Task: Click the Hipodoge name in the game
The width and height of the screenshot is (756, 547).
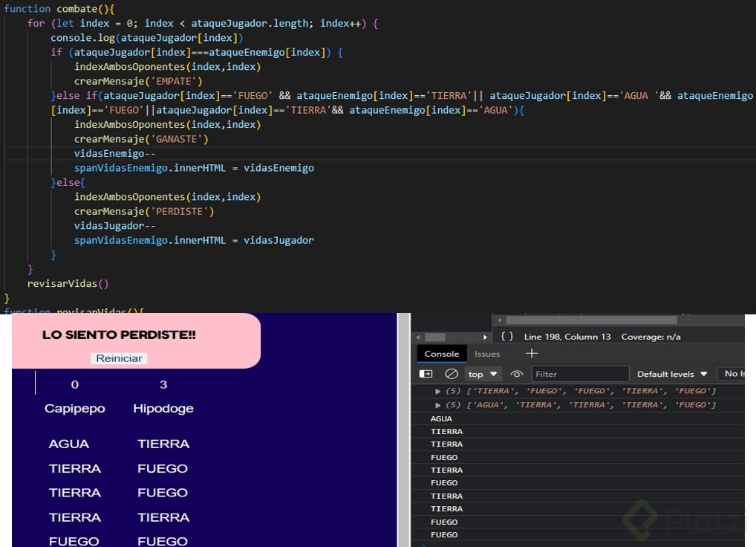Action: point(163,409)
